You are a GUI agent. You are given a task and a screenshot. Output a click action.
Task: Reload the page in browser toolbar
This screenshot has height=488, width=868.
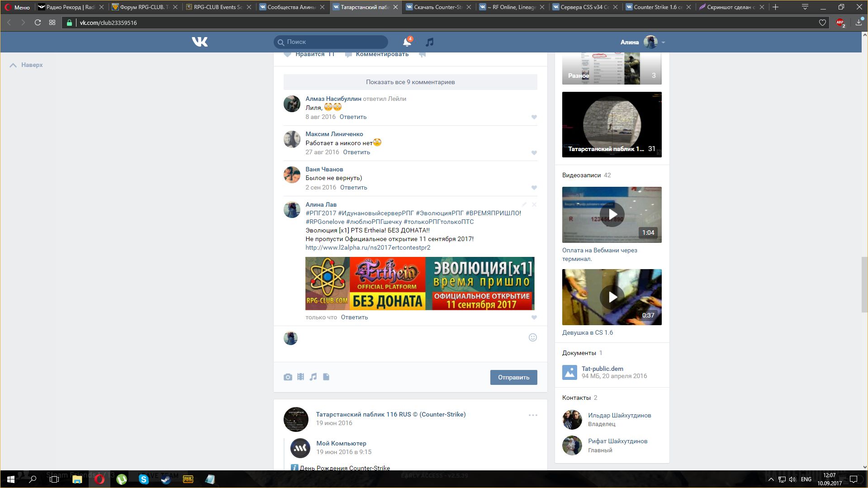point(38,23)
